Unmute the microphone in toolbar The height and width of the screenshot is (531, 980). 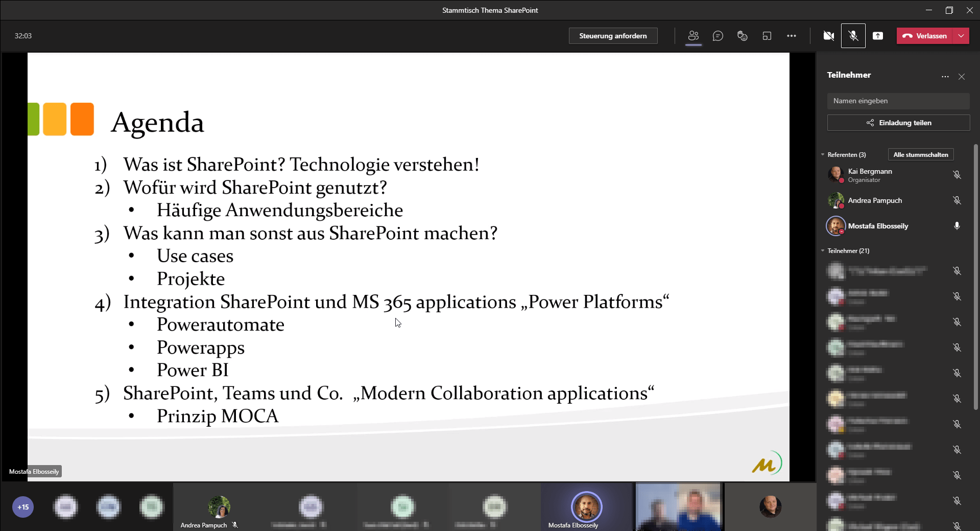tap(853, 36)
